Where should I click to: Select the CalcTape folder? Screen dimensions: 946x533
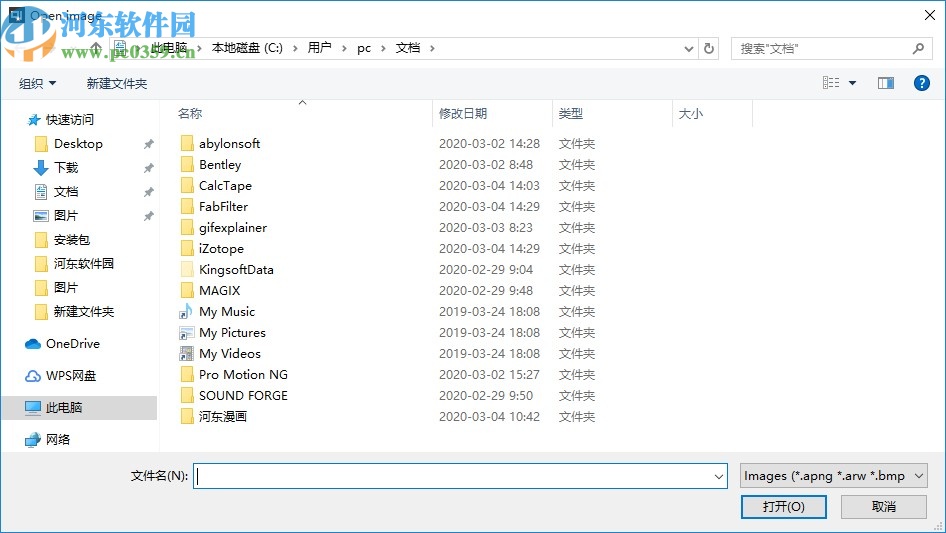pyautogui.click(x=225, y=185)
